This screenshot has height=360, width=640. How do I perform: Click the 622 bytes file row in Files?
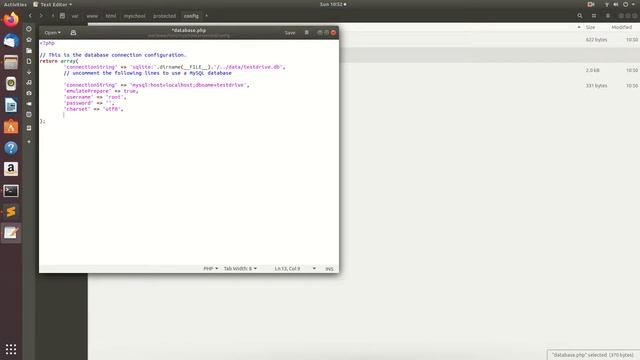[x=489, y=40]
